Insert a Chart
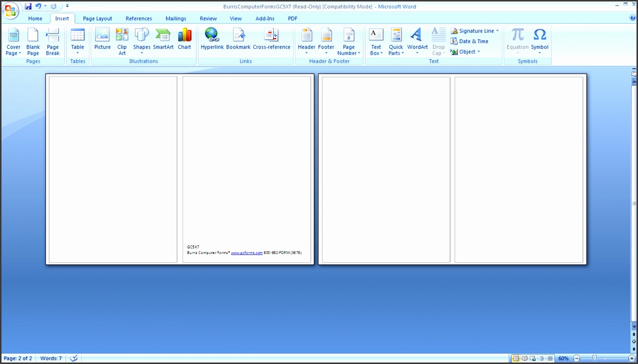The image size is (638, 364). coord(184,40)
